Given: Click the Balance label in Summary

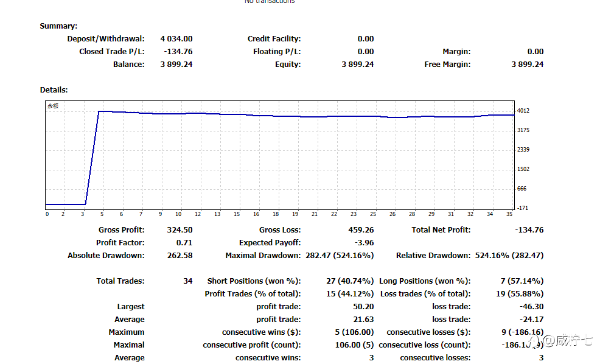Looking at the screenshot, I should click(128, 65).
